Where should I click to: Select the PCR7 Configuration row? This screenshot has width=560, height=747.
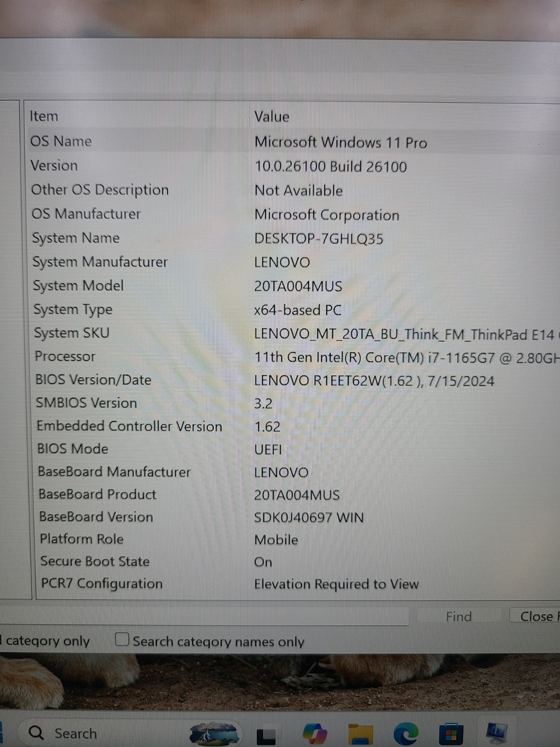coord(294,584)
